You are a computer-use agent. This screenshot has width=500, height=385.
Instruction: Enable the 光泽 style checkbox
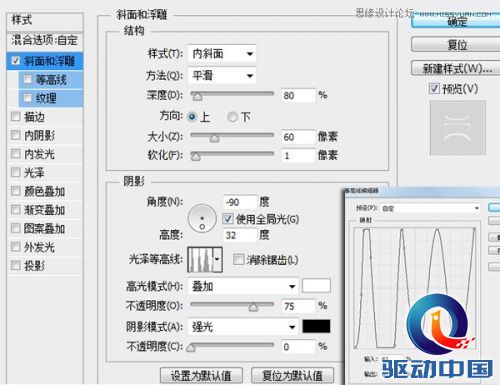click(15, 172)
